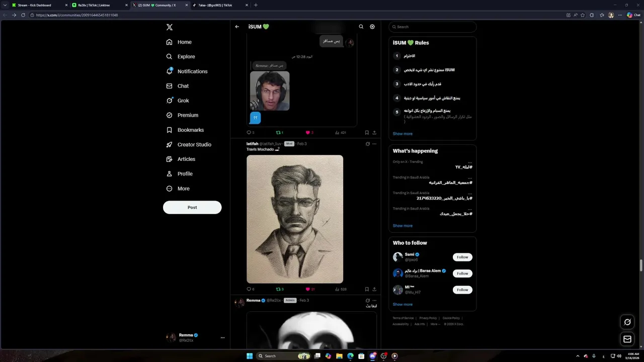
Task: Follow Sami @ipxo6
Action: point(462,257)
